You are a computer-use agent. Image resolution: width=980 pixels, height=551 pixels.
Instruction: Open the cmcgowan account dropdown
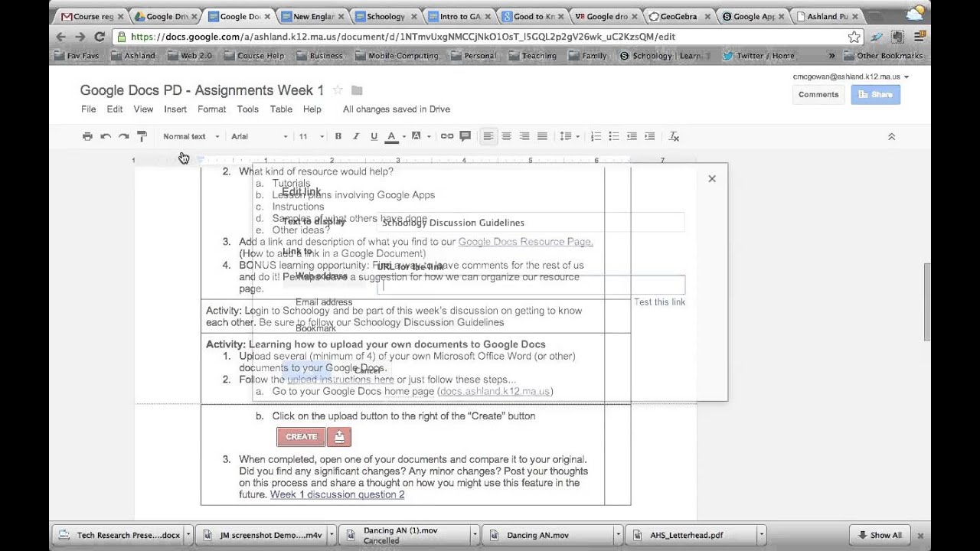pyautogui.click(x=851, y=77)
